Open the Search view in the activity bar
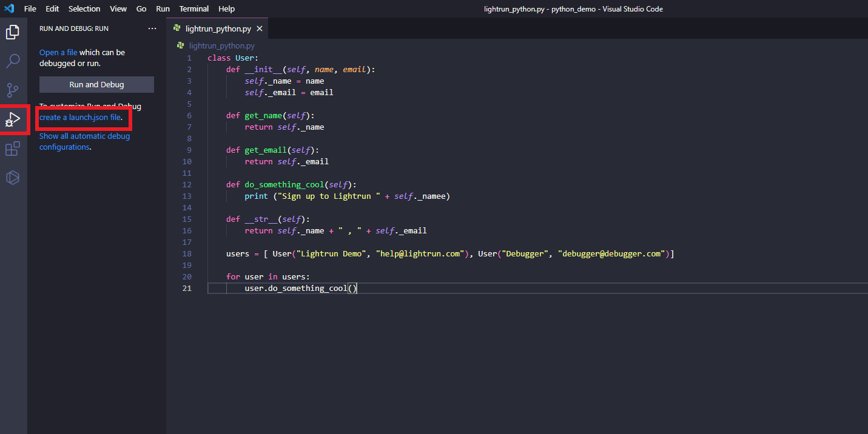The image size is (868, 434). (x=13, y=61)
